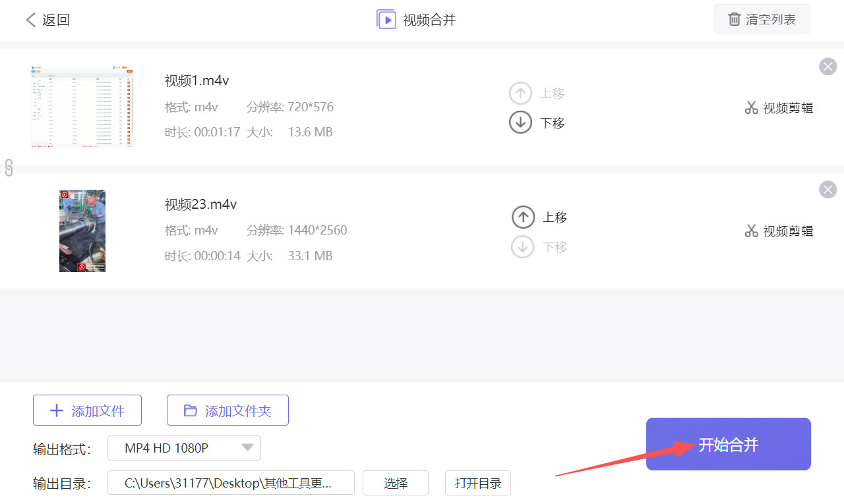Select thumbnail of 视频23.m4v

click(x=82, y=231)
